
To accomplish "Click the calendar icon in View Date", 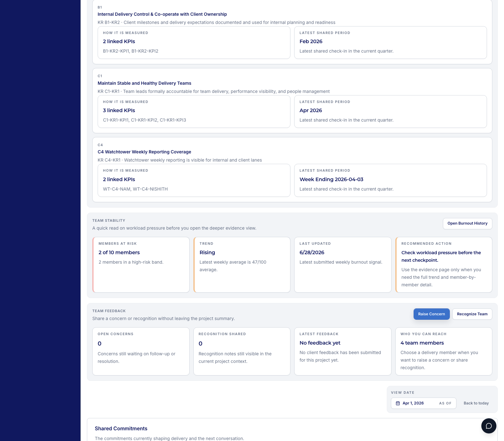I will click(398, 403).
